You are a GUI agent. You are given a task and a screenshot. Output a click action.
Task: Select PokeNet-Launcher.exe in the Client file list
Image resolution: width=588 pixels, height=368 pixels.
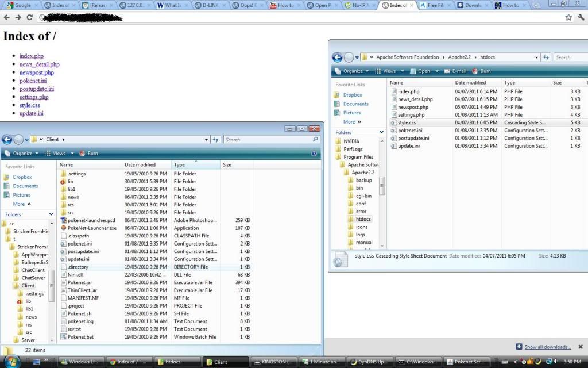[x=92, y=228]
